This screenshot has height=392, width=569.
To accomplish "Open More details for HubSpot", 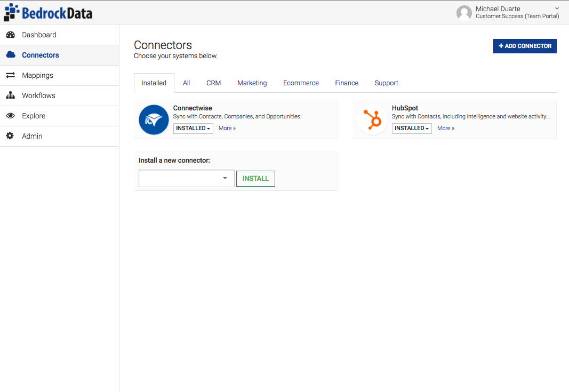I will (445, 128).
